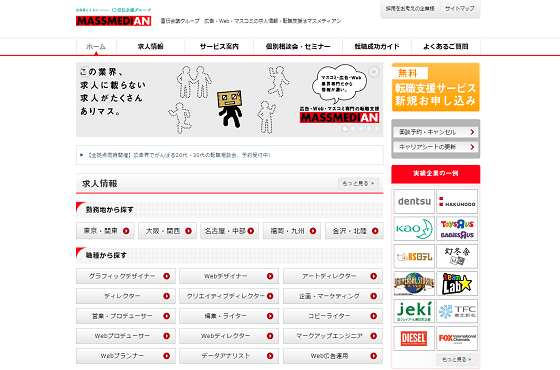Click the Toys R Us logo

(x=457, y=229)
